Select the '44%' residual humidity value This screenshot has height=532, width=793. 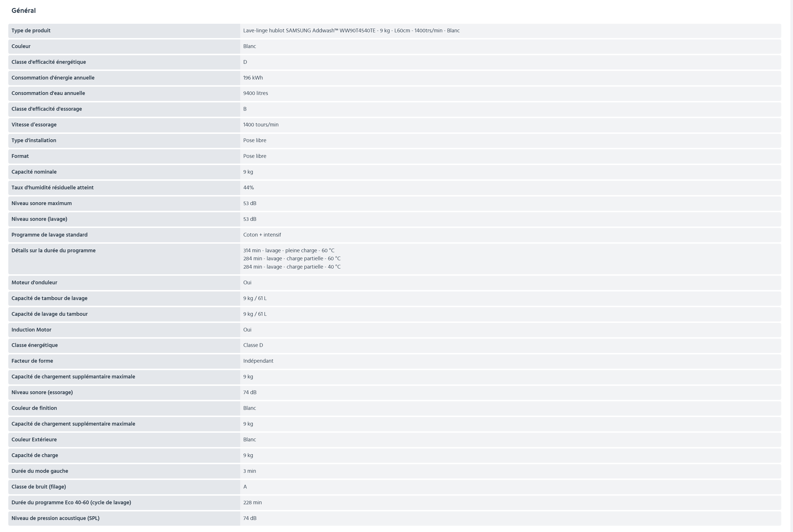pyautogui.click(x=248, y=188)
